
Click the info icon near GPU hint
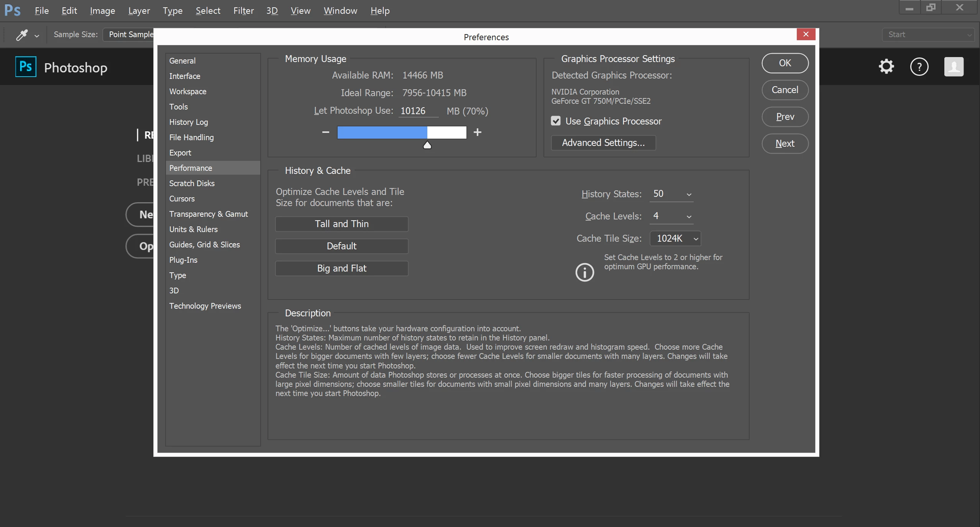pos(584,272)
